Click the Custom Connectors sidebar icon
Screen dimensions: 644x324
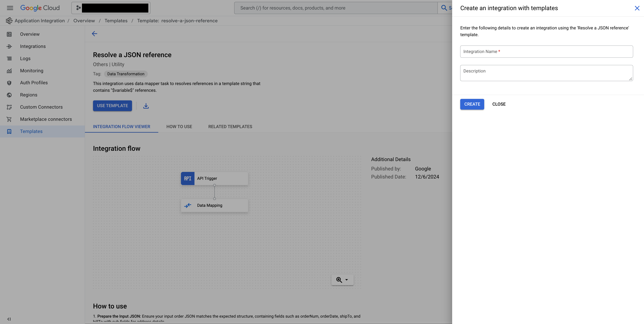point(9,107)
